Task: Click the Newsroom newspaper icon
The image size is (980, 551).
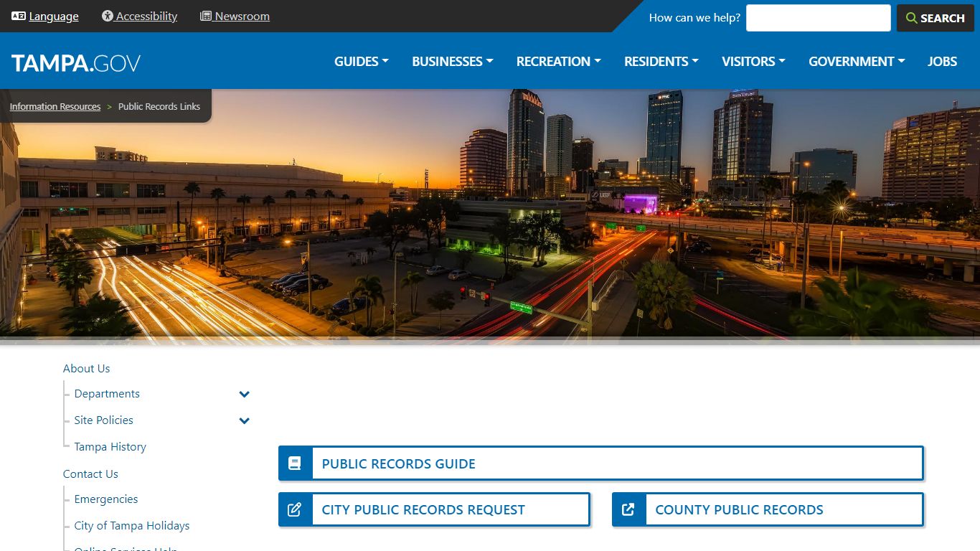Action: [206, 16]
